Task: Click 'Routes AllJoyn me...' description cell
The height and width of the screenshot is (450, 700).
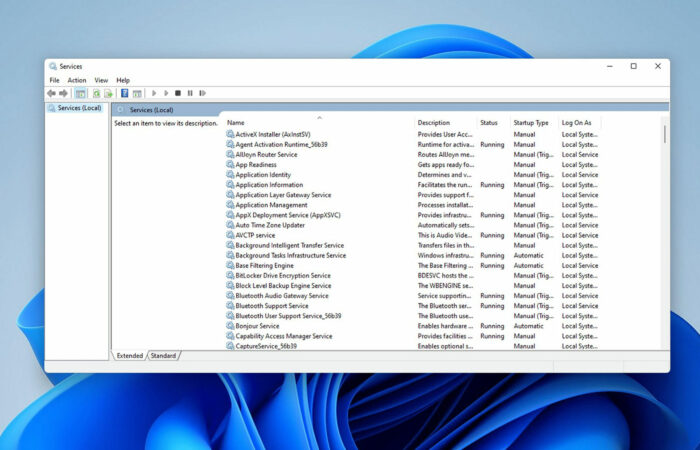Action: (x=446, y=154)
